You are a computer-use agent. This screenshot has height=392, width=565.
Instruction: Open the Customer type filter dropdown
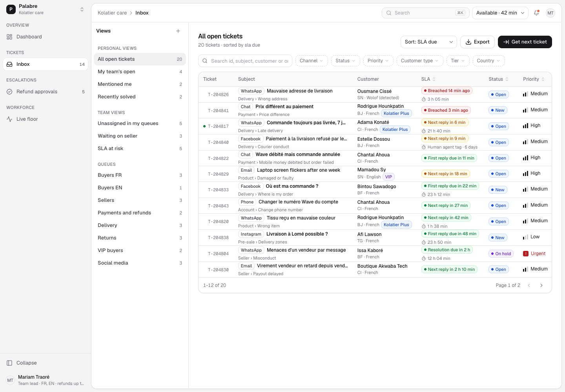pyautogui.click(x=420, y=61)
